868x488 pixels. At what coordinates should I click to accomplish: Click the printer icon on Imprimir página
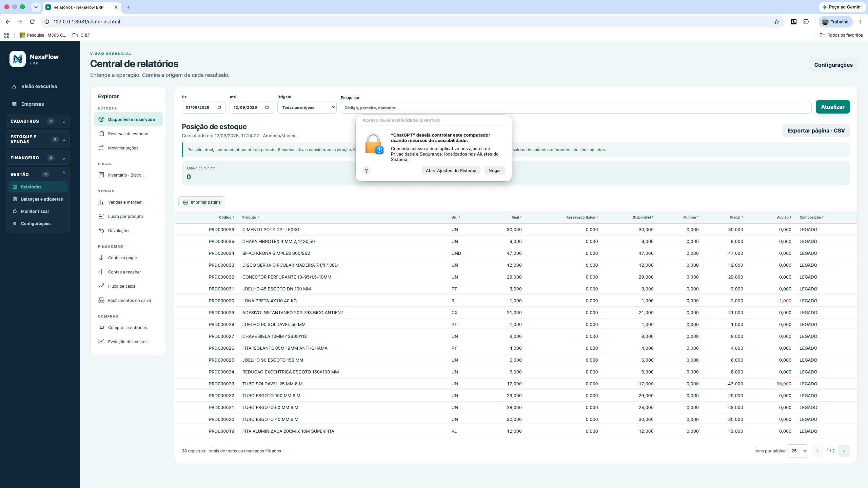click(x=185, y=202)
